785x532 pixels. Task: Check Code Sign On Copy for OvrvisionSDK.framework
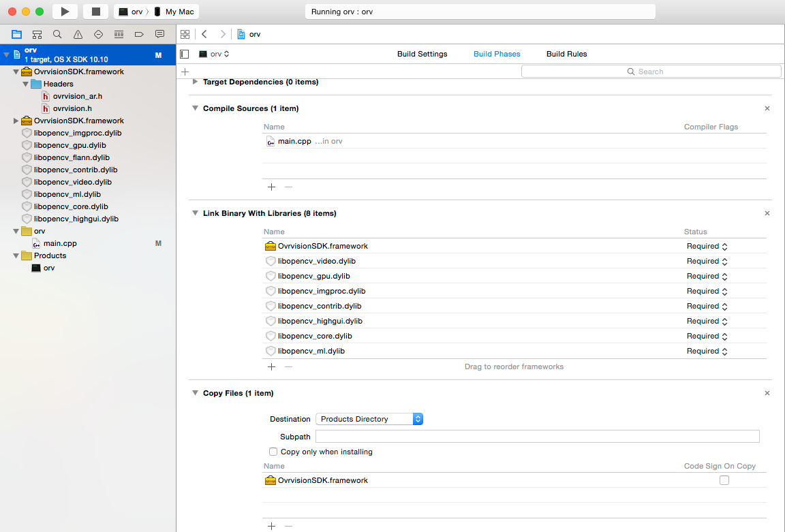724,480
